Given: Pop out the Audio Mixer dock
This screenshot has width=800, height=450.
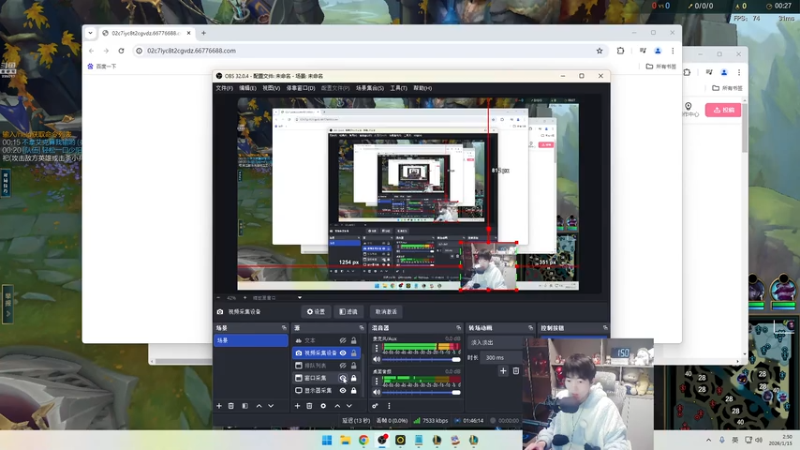Looking at the screenshot, I should tap(458, 328).
